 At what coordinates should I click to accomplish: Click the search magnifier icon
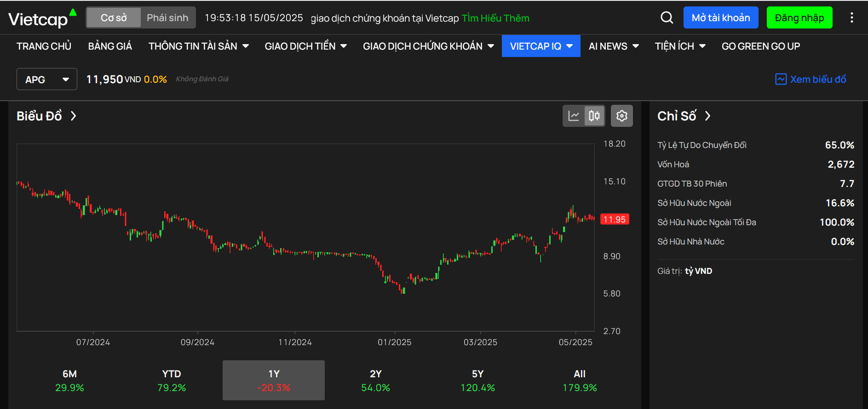(667, 18)
